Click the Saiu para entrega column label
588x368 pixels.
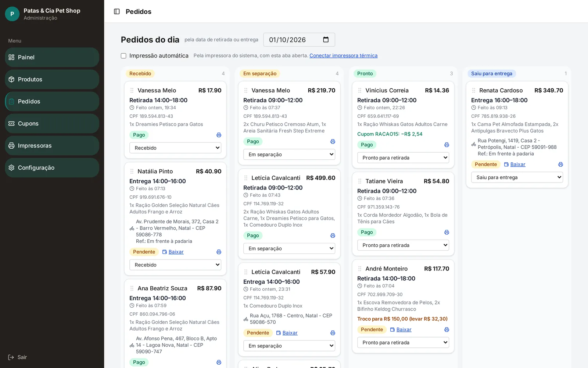tap(491, 74)
